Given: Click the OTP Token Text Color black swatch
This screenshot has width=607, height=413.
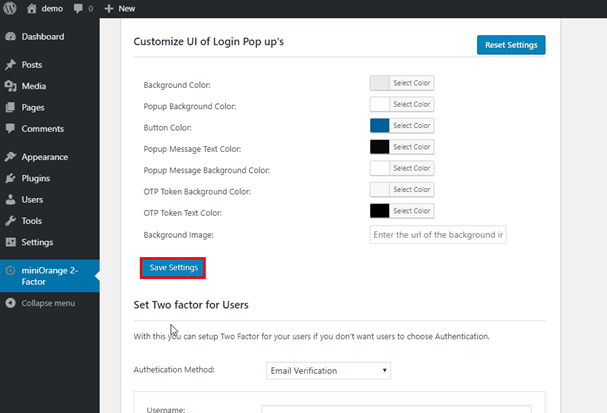Looking at the screenshot, I should click(380, 211).
